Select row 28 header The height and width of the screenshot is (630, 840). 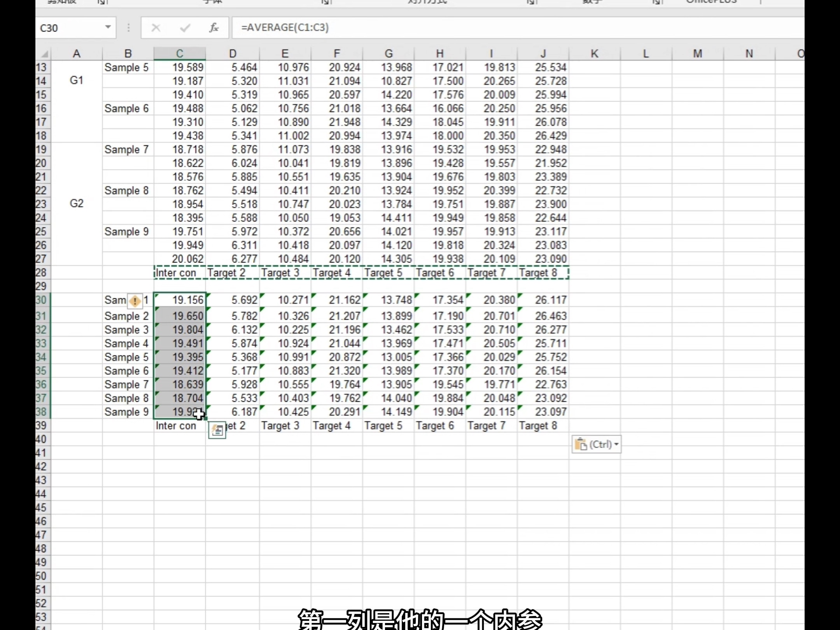point(41,273)
